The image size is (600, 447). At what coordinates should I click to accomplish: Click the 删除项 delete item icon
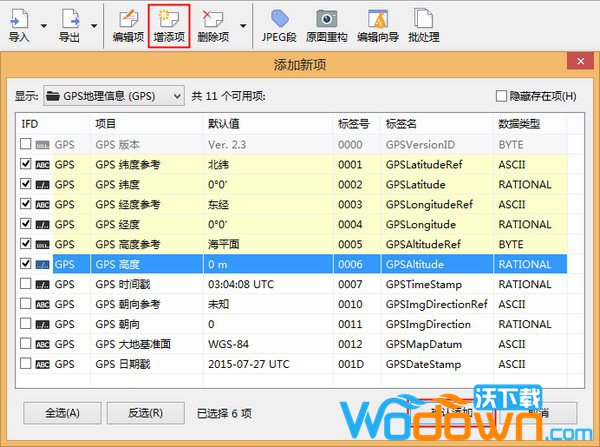213,24
